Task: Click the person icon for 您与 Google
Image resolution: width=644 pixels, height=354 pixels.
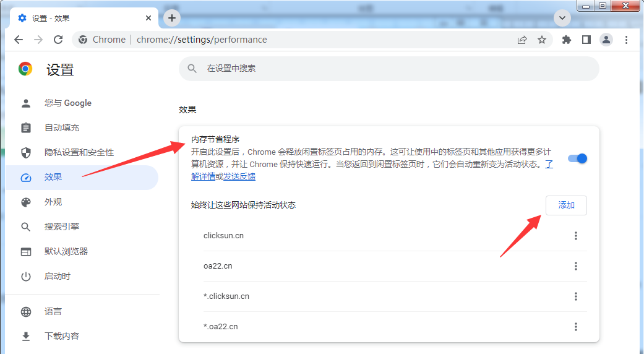Action: tap(26, 103)
